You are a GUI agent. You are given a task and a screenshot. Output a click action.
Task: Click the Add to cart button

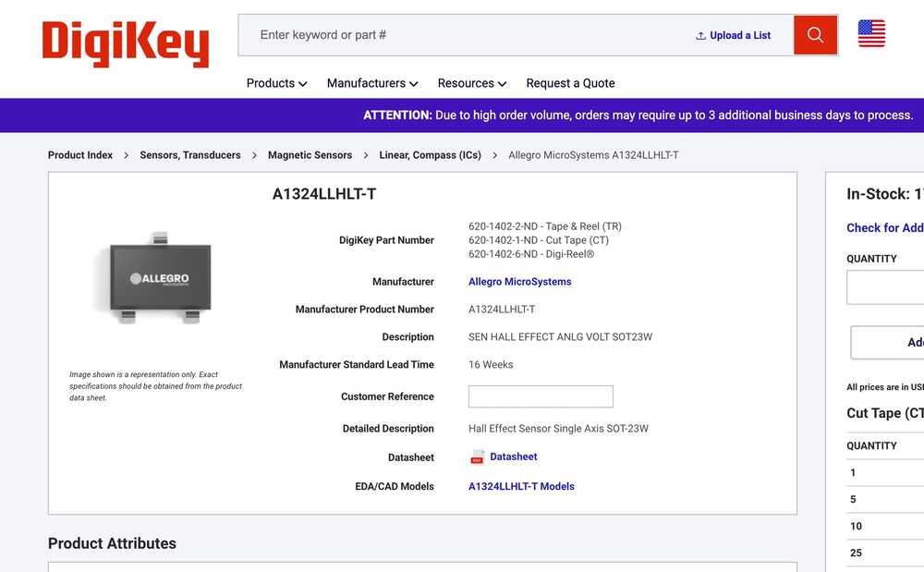click(887, 342)
